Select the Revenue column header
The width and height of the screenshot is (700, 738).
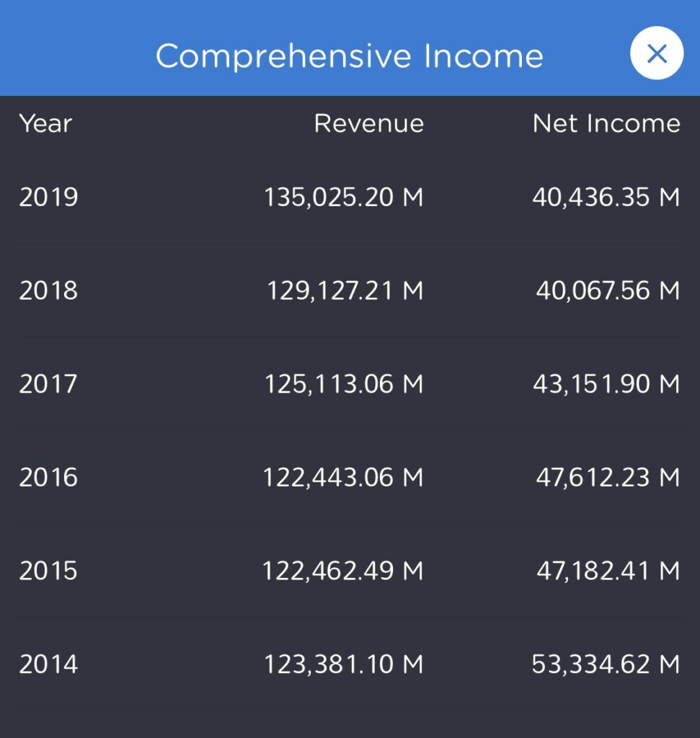point(368,123)
